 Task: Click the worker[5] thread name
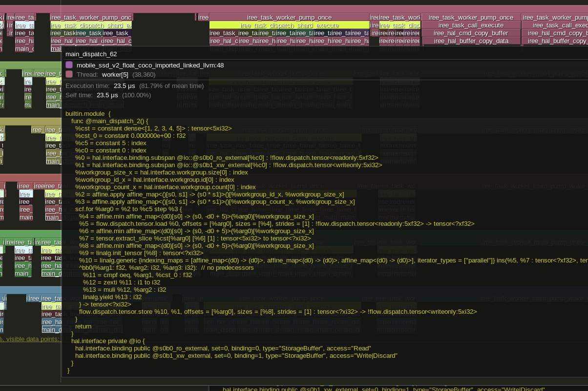[115, 75]
